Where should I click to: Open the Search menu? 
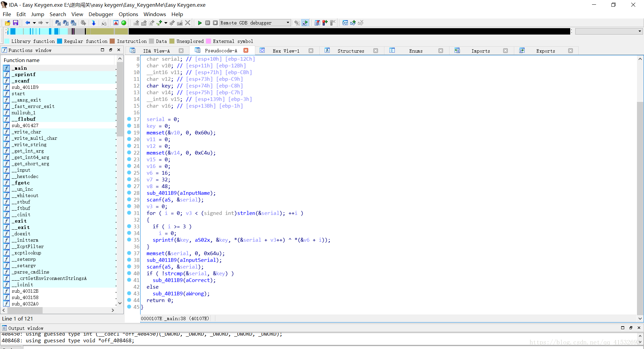coord(58,14)
